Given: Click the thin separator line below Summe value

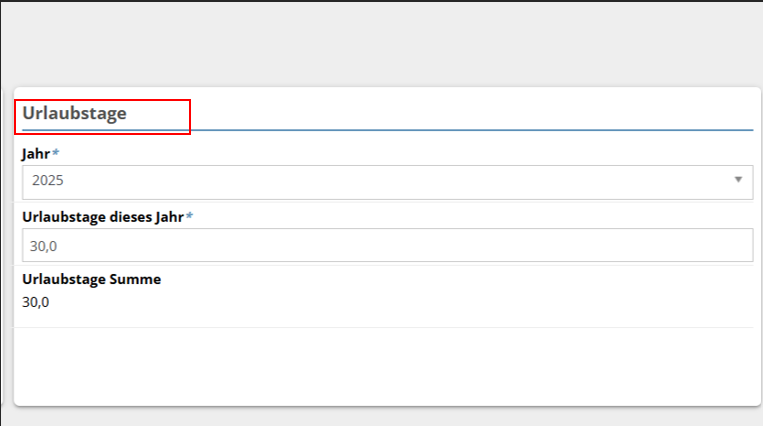Looking at the screenshot, I should click(x=380, y=327).
